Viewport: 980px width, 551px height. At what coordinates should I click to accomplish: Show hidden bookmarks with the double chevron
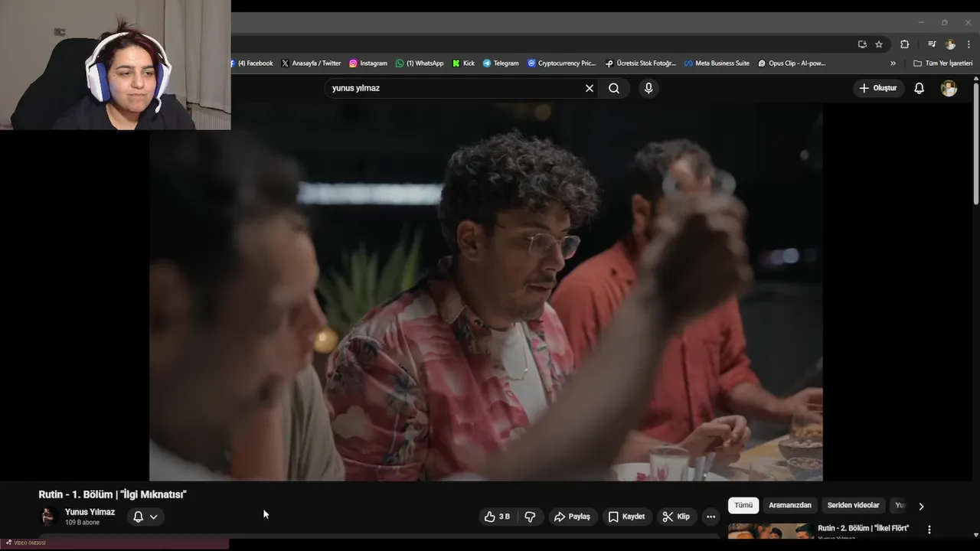pos(893,64)
